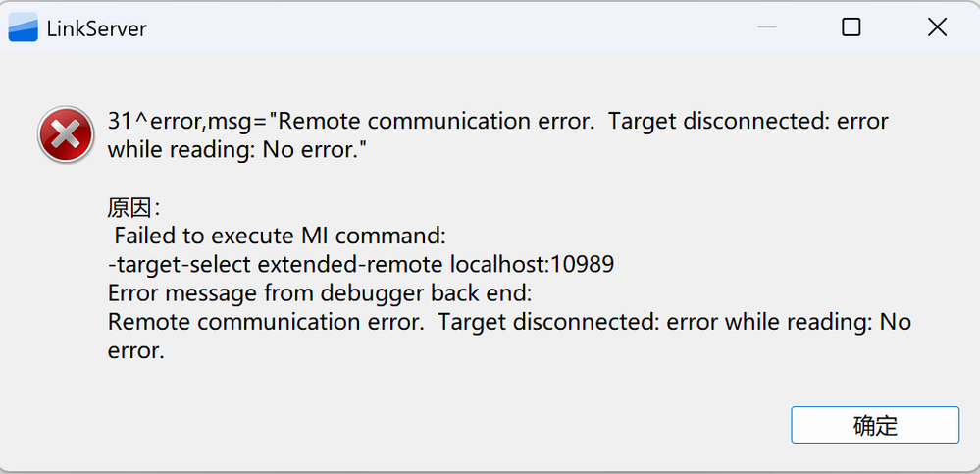
Task: Close the LinkServer error dialog
Action: (x=937, y=27)
